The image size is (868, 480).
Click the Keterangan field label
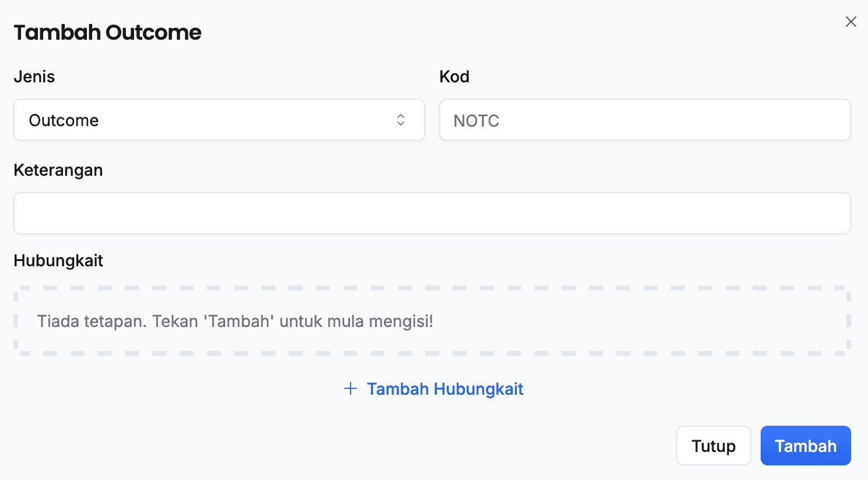click(58, 170)
